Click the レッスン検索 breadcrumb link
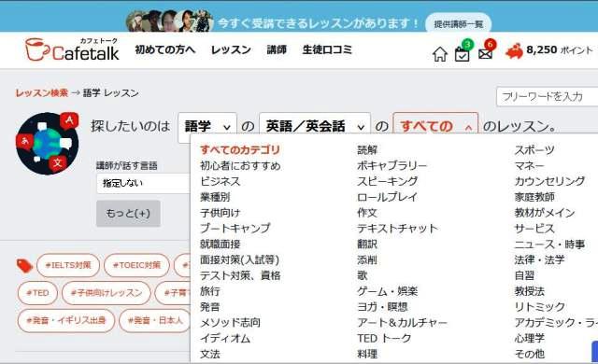 tap(41, 93)
